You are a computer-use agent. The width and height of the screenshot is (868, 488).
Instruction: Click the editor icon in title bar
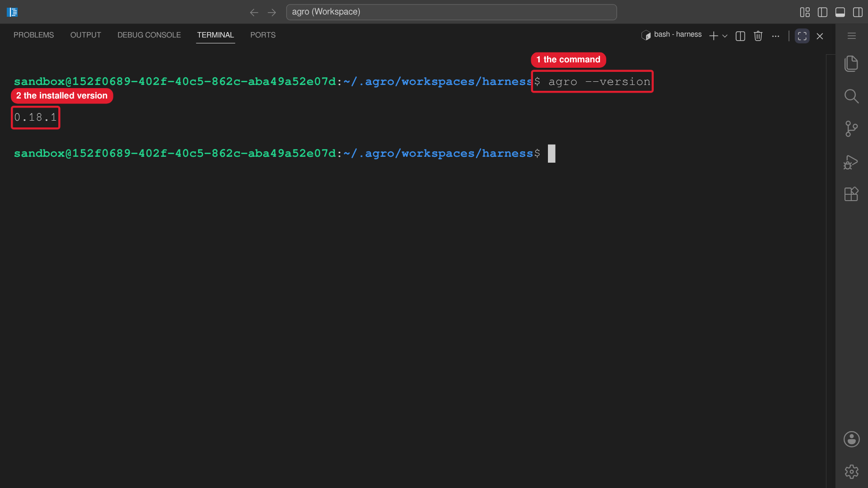tap(12, 12)
